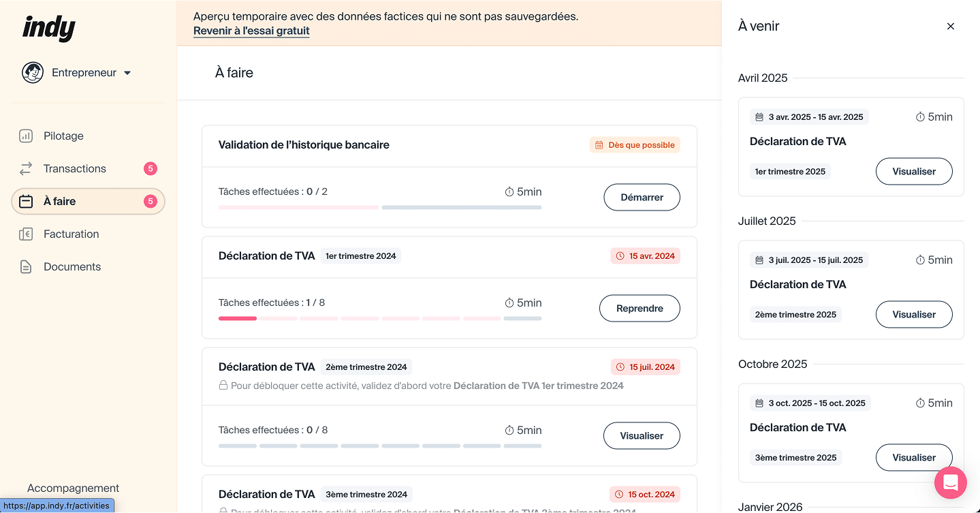Expand the Accompagnement section
Screen dimensions: 980x513
[x=73, y=488]
